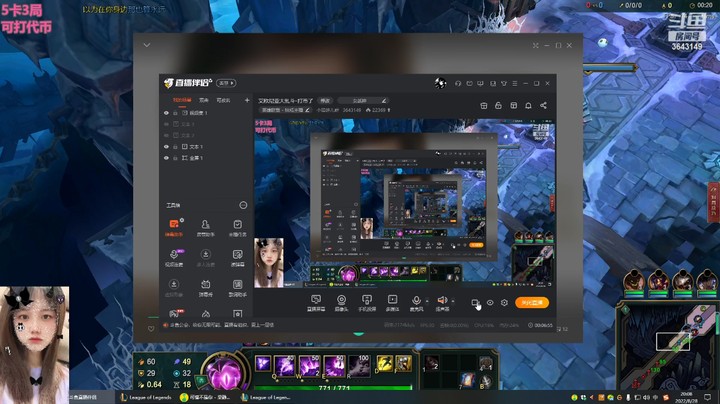Screen dimensions: 720x404
Task: Open the PK tool with red badge
Action: 174,314
